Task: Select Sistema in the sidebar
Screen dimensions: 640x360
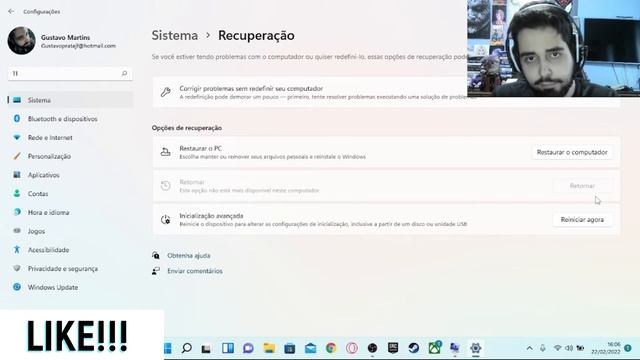Action: tap(70, 100)
